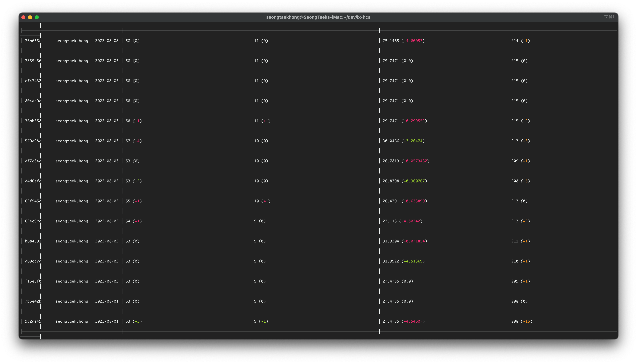Viewport: 637px width, 364px height.
Task: Click value 213 (+2)
Action: (520, 221)
